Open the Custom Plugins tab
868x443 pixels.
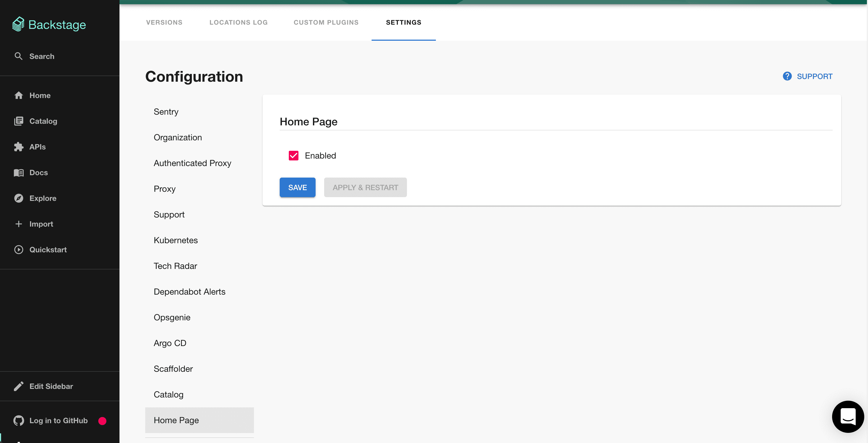(x=326, y=22)
